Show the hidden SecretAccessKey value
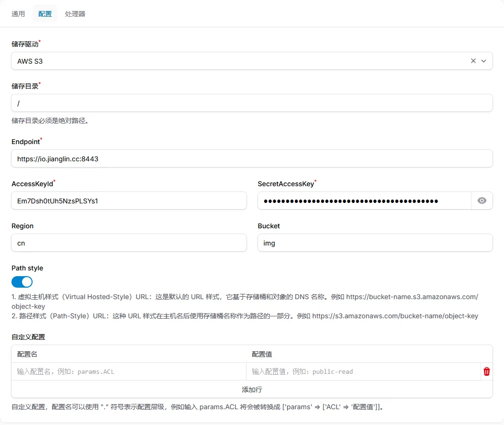504x425 pixels. pos(482,201)
